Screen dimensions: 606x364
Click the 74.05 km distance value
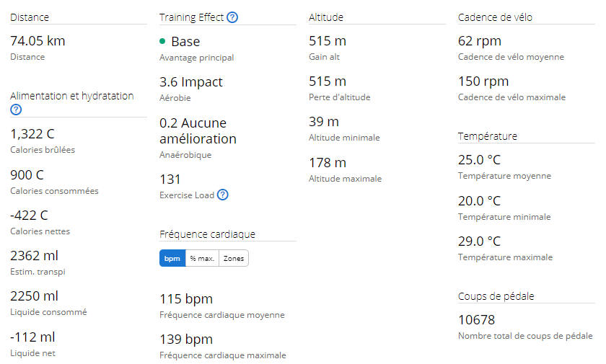[x=38, y=41]
